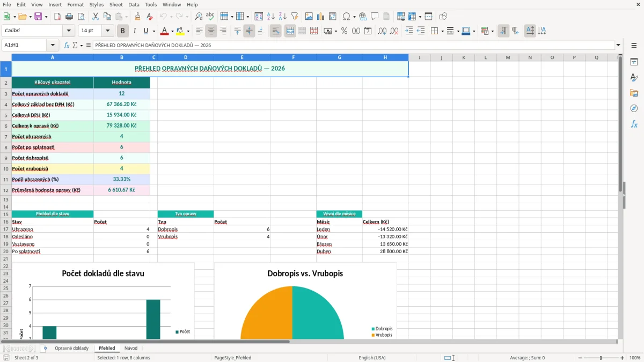Screen dimensions: 644x362
Task: Click the Insert Chart icon
Action: (x=321, y=17)
